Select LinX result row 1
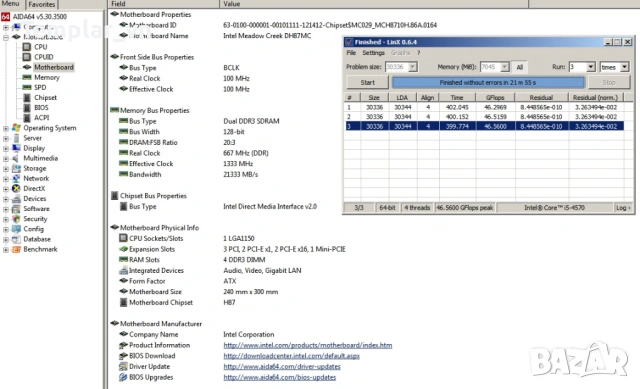Viewport: 640px width, 389px height. click(x=484, y=107)
